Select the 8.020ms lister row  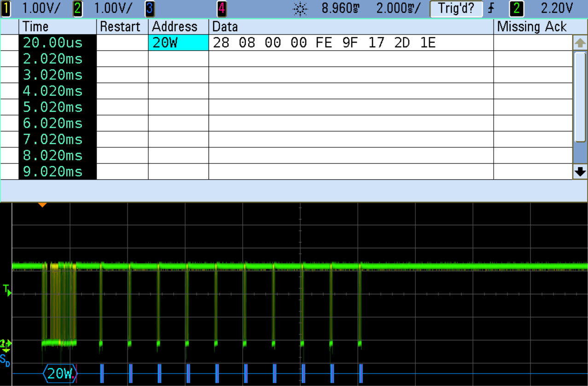pos(286,156)
